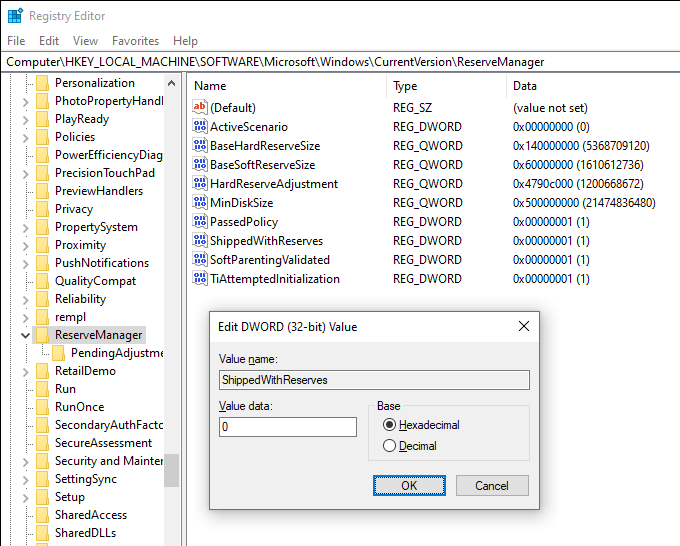Expand the Security and Maintenance key
680x546 pixels.
pos(26,462)
